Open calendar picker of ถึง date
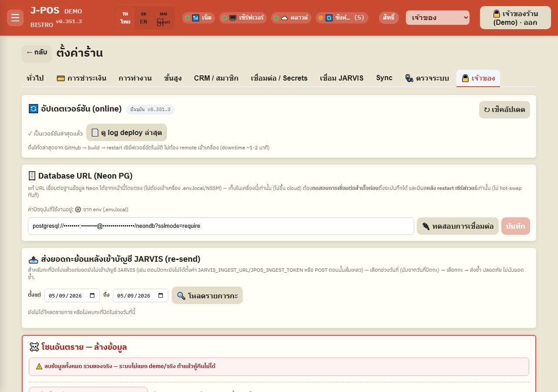Image resolution: width=558 pixels, height=392 pixels. [x=160, y=295]
